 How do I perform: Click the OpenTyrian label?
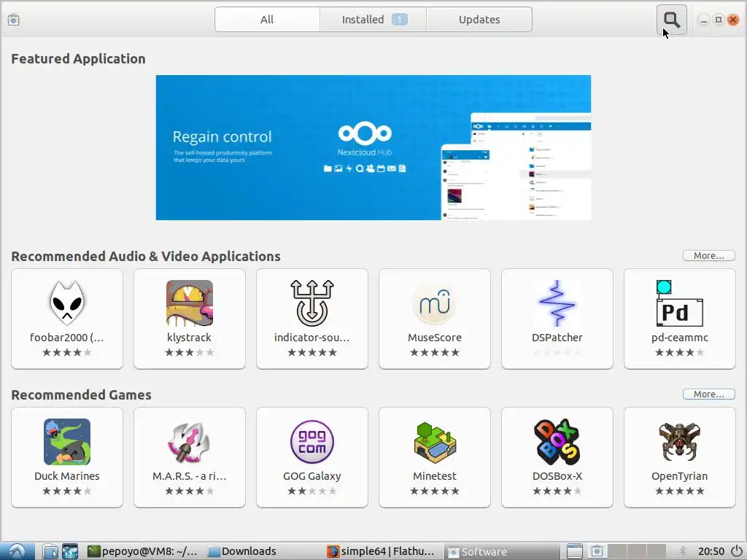[679, 476]
